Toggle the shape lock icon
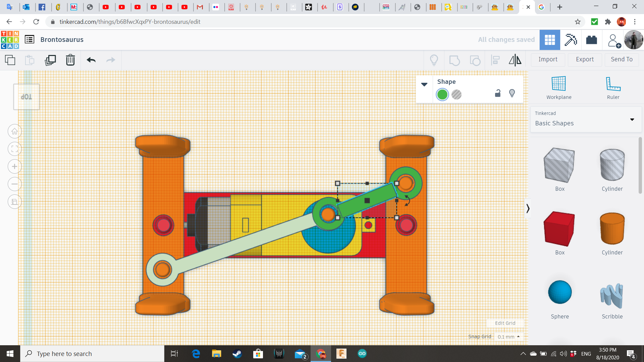644x362 pixels. tap(498, 93)
